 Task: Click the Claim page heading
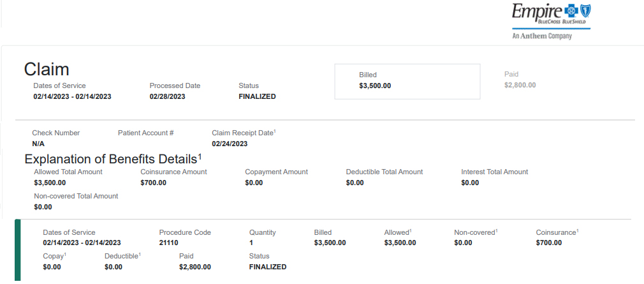(x=47, y=69)
